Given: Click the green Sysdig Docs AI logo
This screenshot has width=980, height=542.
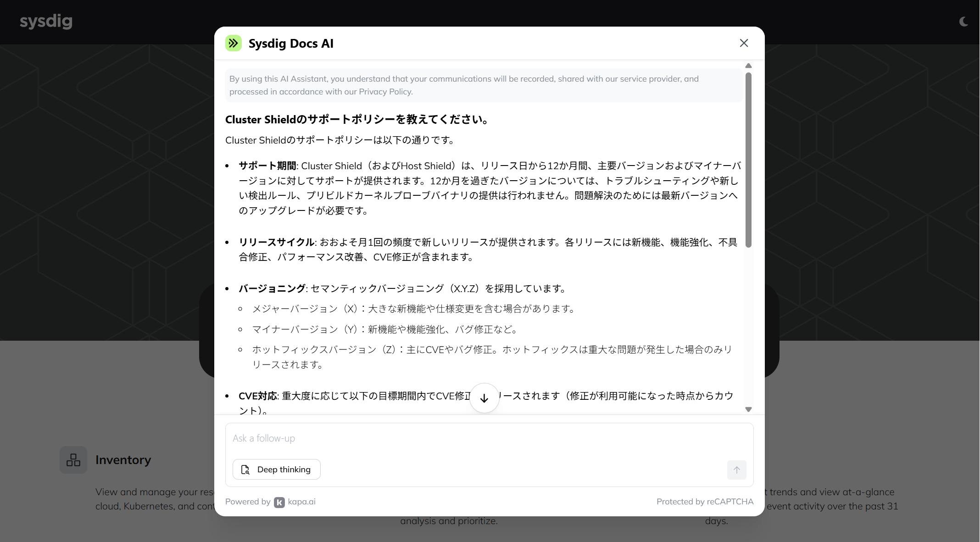Looking at the screenshot, I should click(x=233, y=43).
